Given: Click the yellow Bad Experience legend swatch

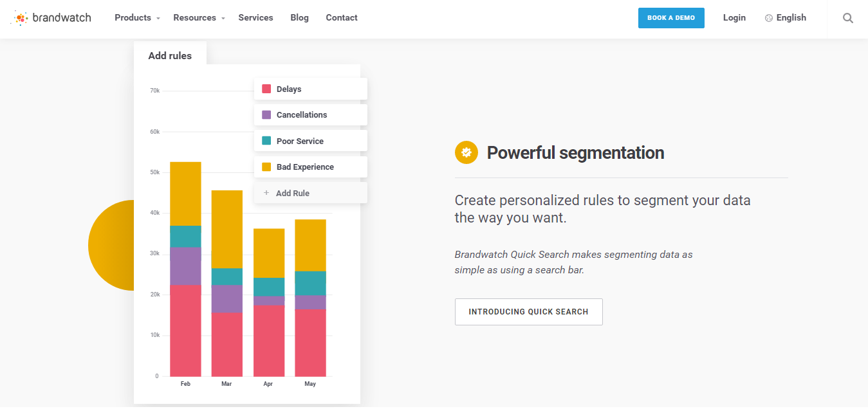Looking at the screenshot, I should tap(266, 167).
